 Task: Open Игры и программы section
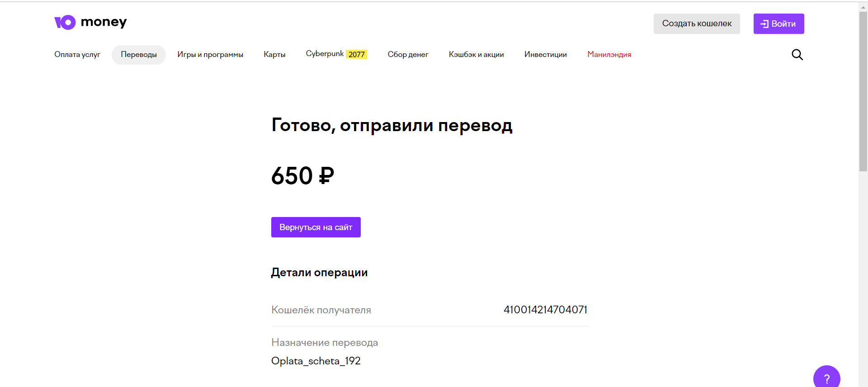click(x=210, y=54)
